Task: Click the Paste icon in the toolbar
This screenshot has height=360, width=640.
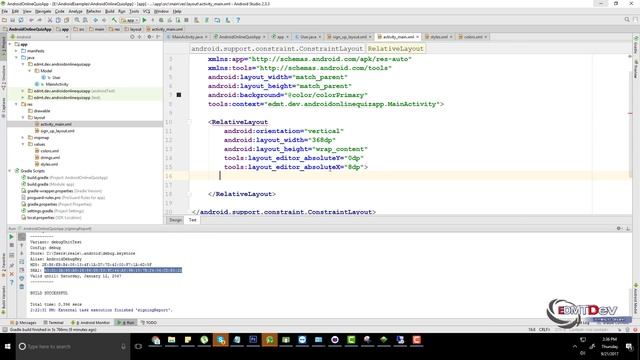Action: [67, 20]
